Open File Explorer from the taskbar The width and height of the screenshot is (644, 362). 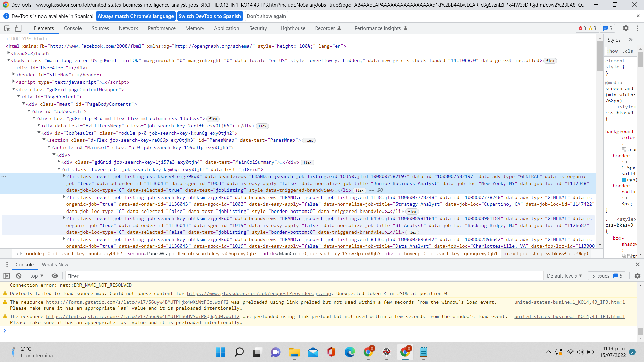pos(294,352)
